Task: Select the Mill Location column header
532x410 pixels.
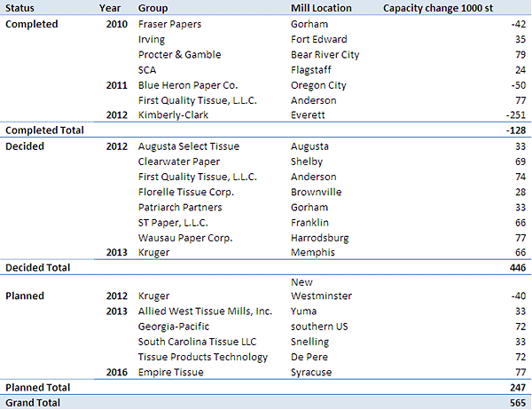Action: 321,8
